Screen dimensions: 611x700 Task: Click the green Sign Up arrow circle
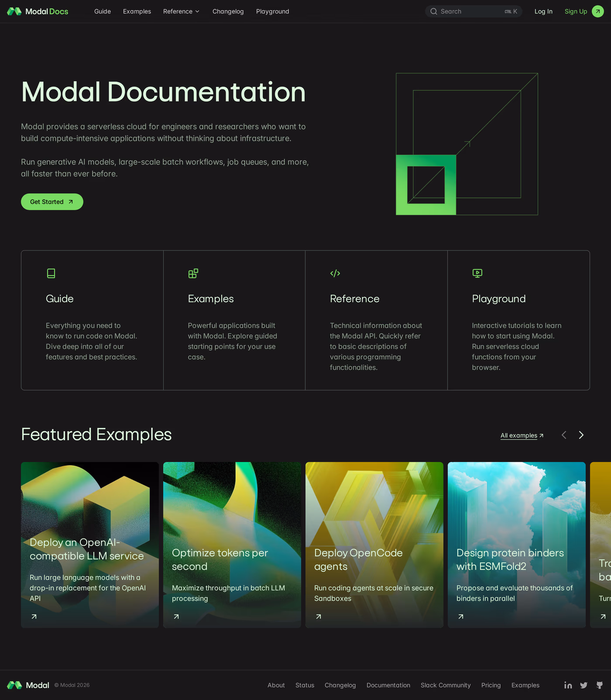tap(598, 11)
